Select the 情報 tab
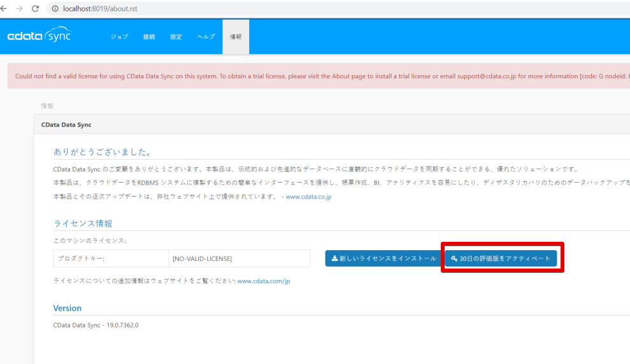The height and width of the screenshot is (364, 630). pyautogui.click(x=236, y=36)
